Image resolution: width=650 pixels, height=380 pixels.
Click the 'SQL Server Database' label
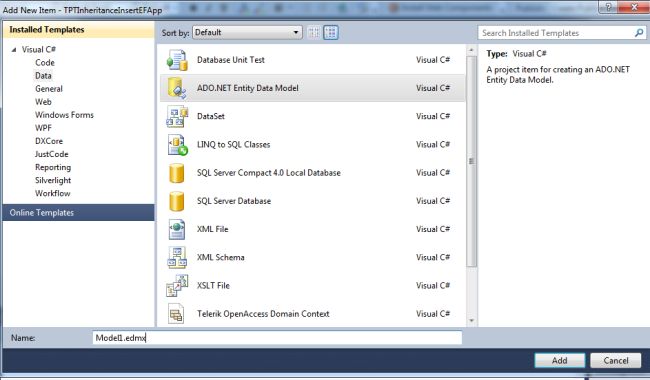click(x=234, y=201)
